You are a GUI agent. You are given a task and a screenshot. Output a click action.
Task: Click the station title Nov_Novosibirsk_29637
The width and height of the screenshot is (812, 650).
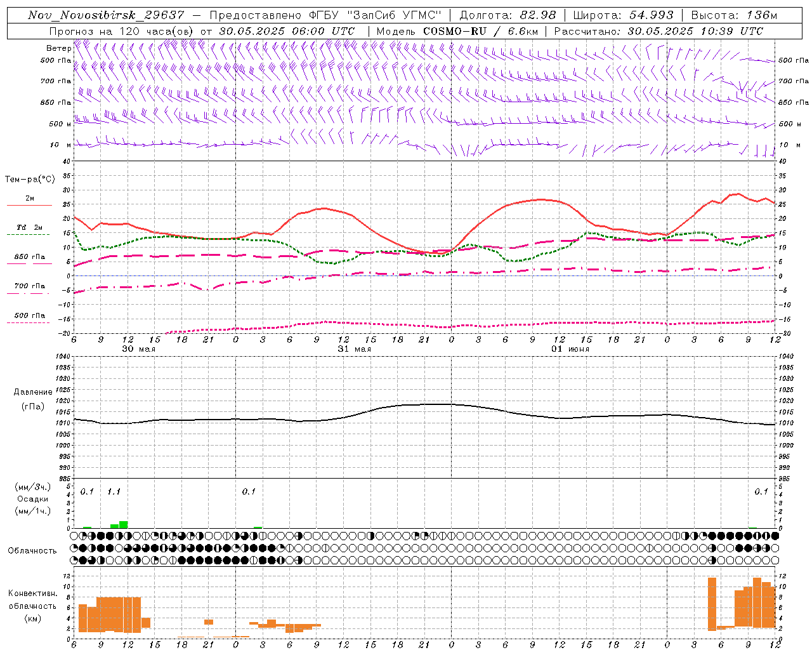[106, 15]
